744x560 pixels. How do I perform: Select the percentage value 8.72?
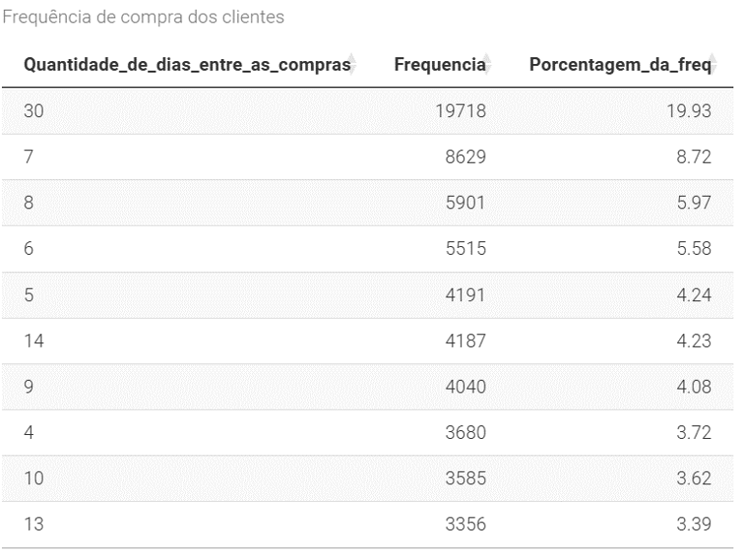(x=694, y=157)
